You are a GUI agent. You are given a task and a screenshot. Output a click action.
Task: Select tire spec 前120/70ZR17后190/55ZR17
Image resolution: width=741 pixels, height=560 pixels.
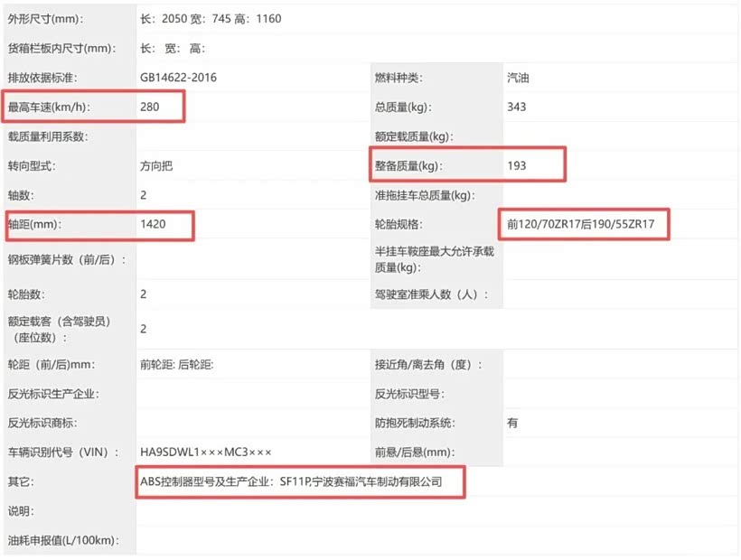[x=581, y=224]
